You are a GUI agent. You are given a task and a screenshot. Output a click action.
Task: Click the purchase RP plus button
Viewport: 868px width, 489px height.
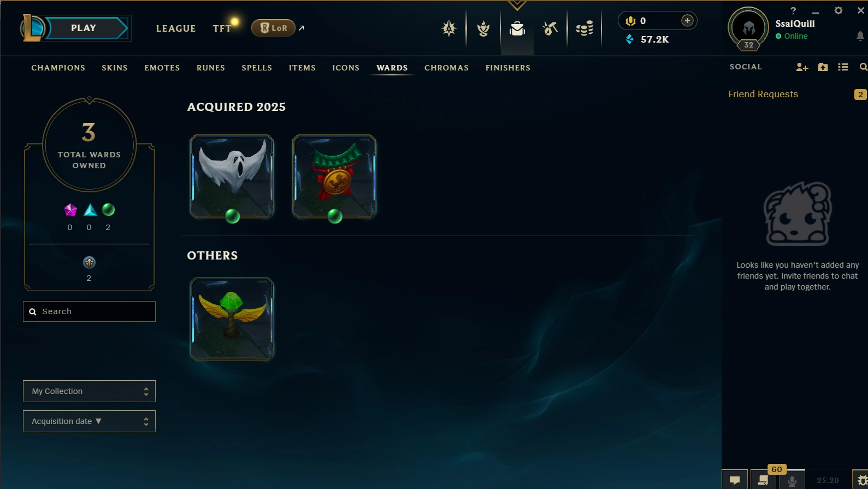click(x=687, y=21)
